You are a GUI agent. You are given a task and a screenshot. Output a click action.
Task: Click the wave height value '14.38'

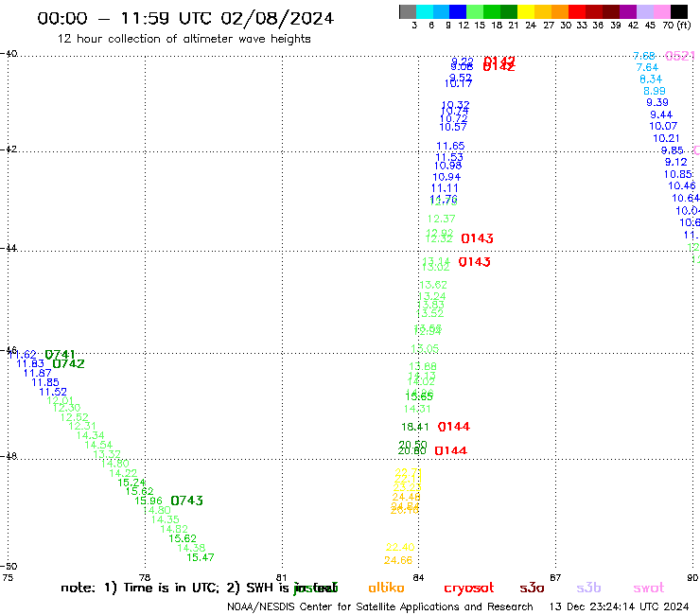(191, 548)
